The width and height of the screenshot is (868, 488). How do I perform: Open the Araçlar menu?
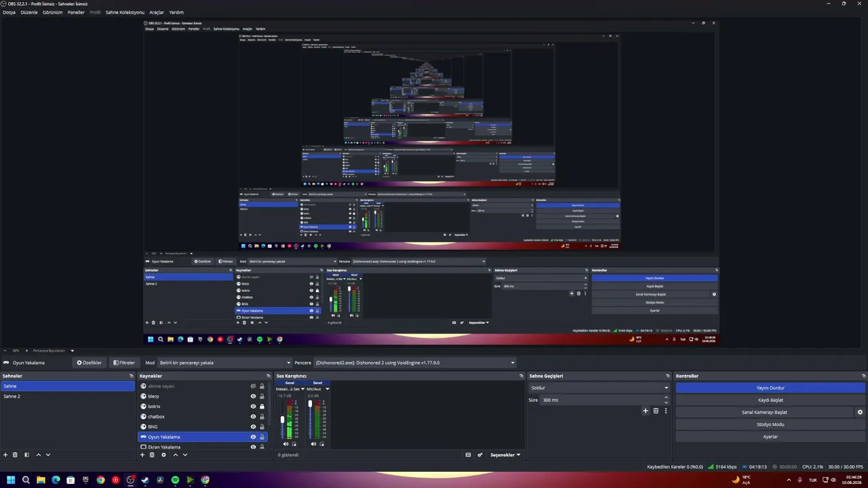(157, 12)
